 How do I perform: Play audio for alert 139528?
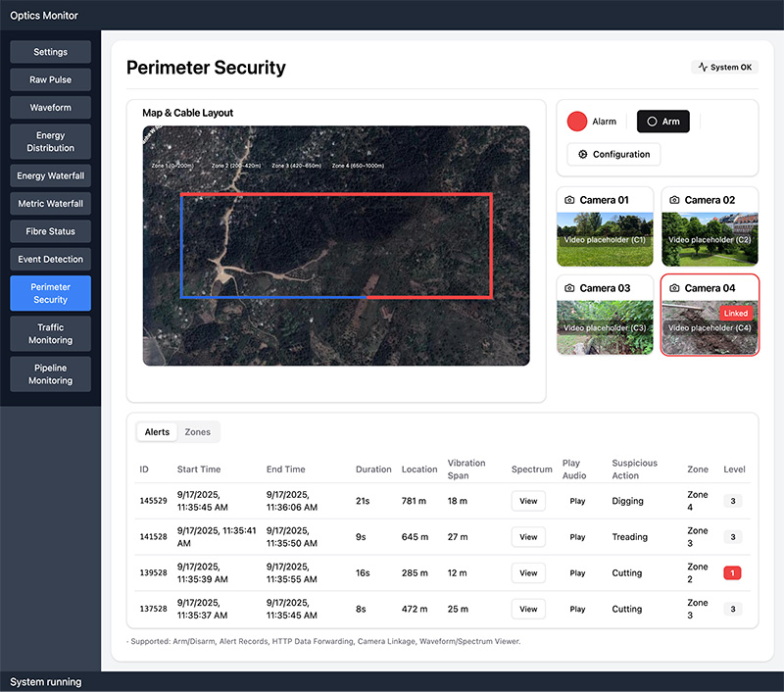(x=577, y=573)
